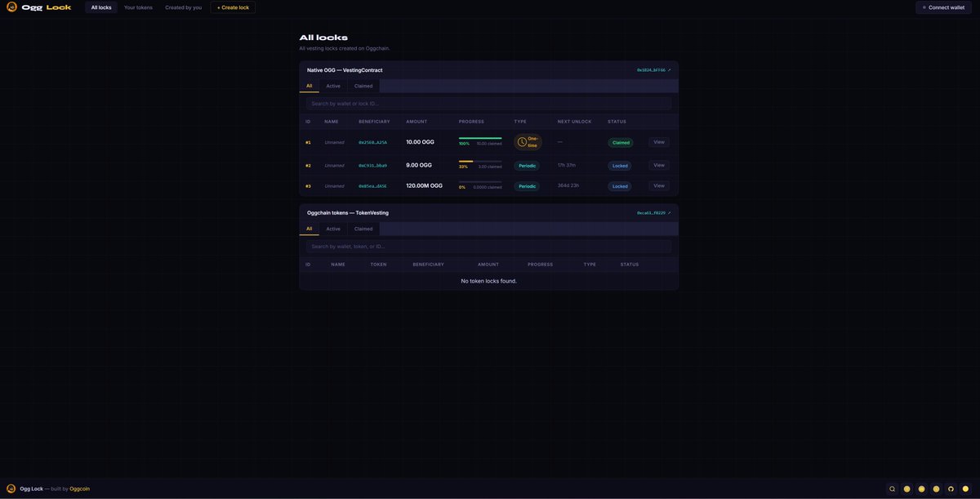
Task: Open the footer search magnifier icon
Action: click(892, 489)
